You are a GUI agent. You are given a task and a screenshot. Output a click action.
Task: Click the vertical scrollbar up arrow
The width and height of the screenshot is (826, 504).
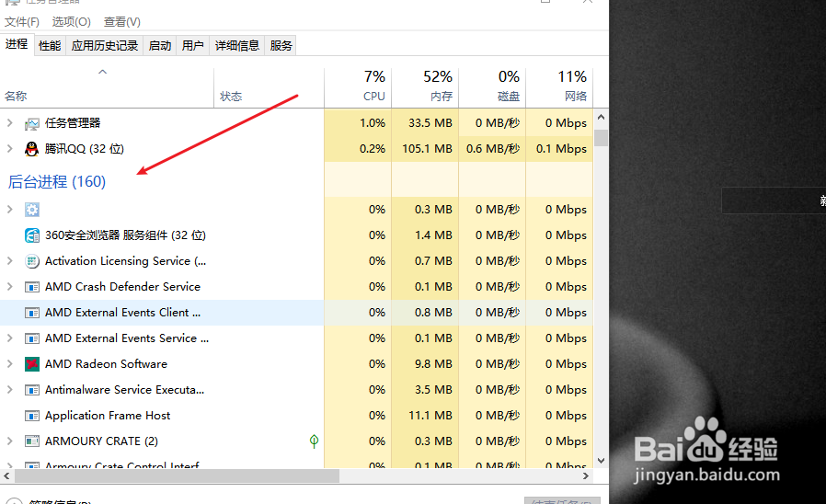(601, 118)
